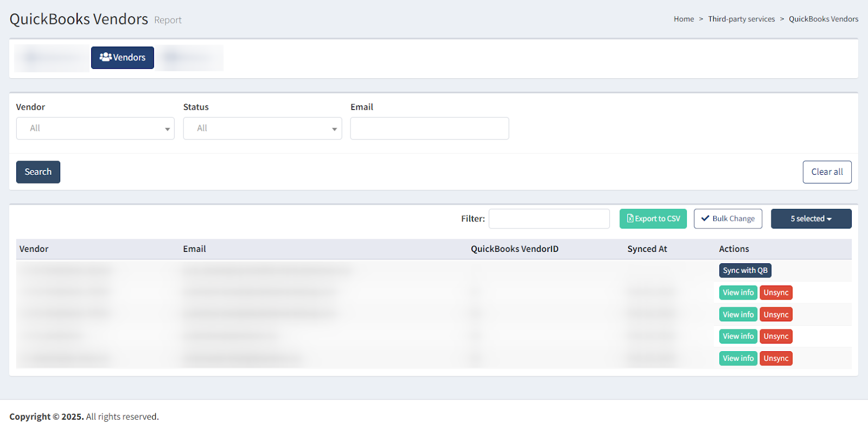
Task: View info for the last row vendor
Action: 738,358
